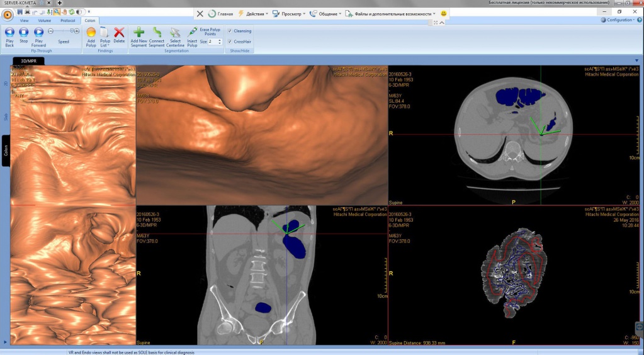Activate the Inject Polyp tool
The height and width of the screenshot is (355, 644).
tap(193, 33)
